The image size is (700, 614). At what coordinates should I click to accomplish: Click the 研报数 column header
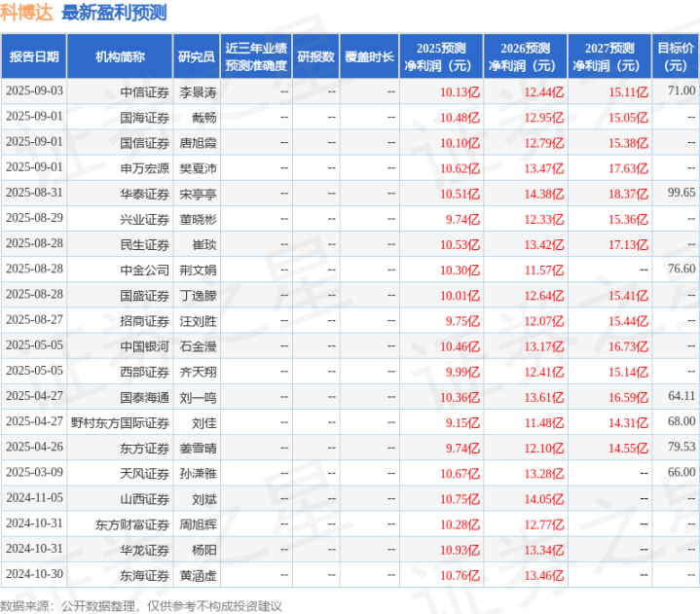(315, 56)
